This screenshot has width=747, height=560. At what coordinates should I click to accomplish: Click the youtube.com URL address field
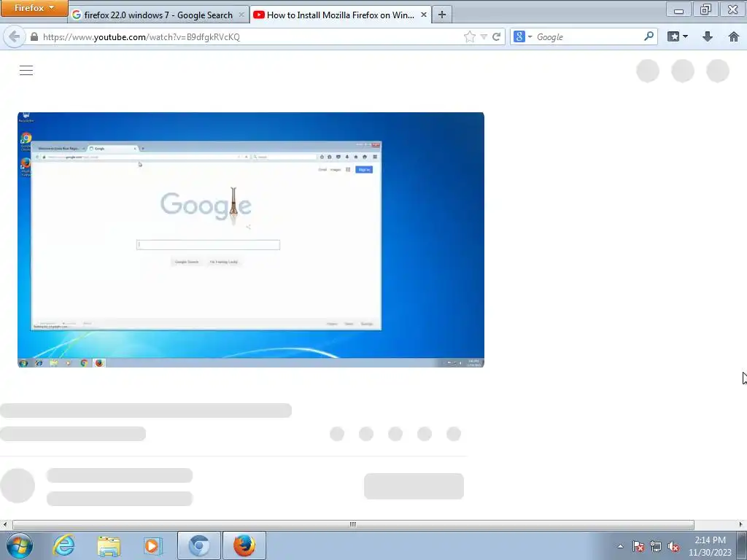[248, 36]
